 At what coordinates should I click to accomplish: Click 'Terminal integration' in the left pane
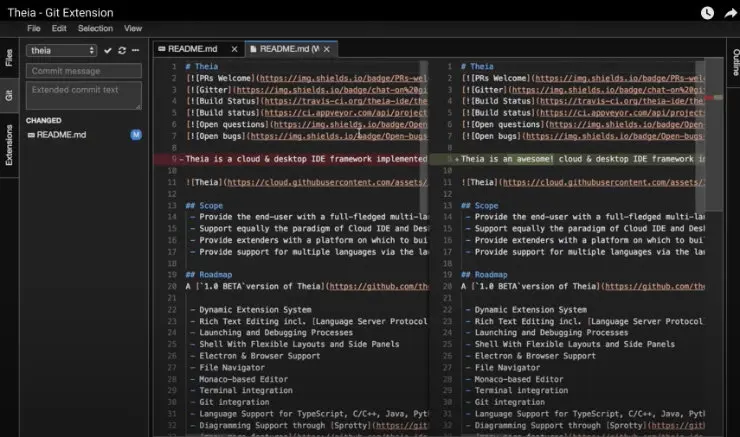click(246, 391)
